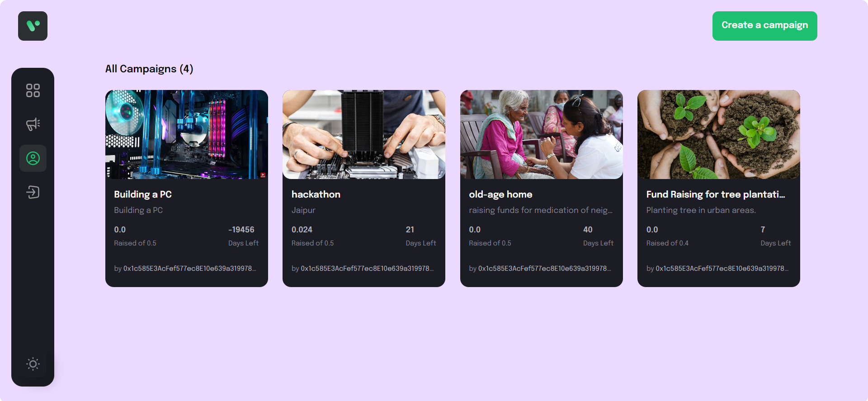Click the Create a campaign button
This screenshot has width=868, height=401.
[764, 26]
